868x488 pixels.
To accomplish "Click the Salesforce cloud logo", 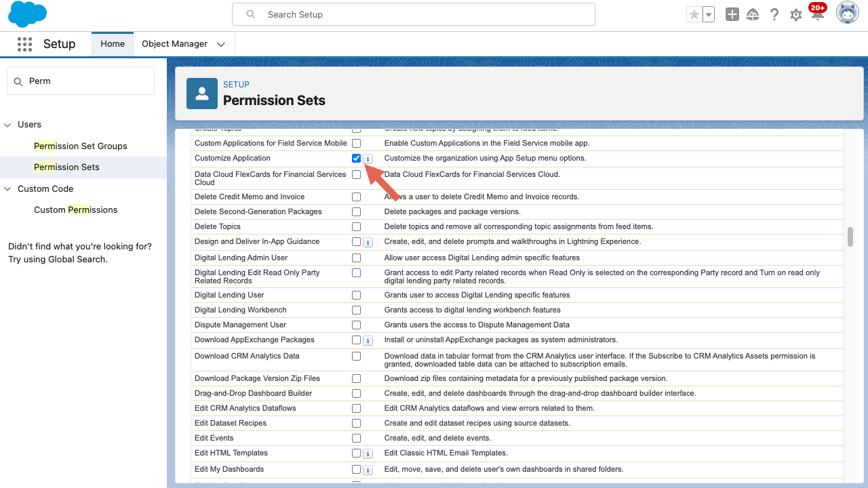I will [x=28, y=14].
